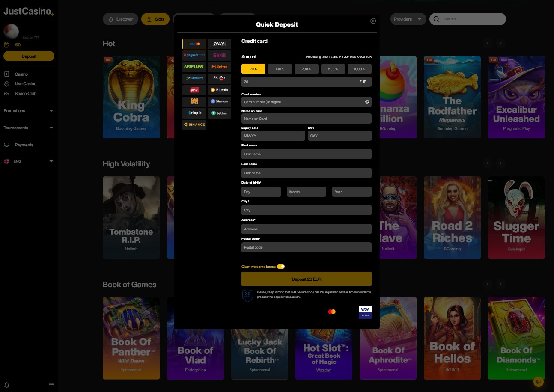Go to the Payments page
The width and height of the screenshot is (554, 392).
24,145
